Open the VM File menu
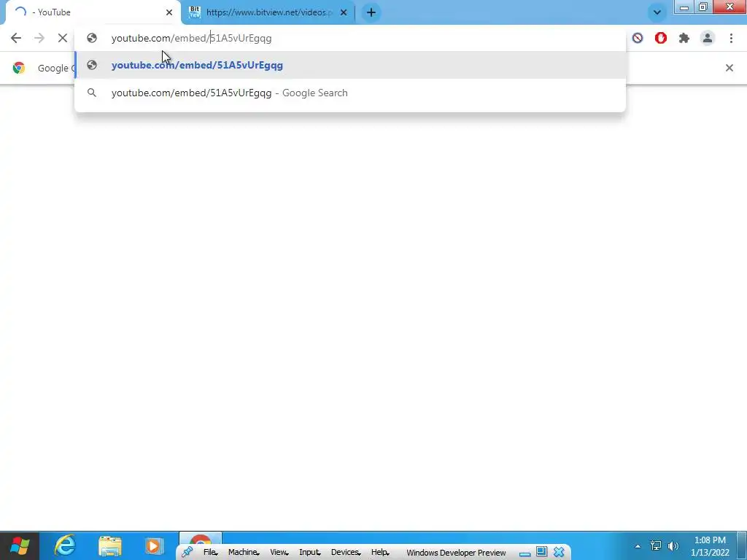 tap(210, 553)
